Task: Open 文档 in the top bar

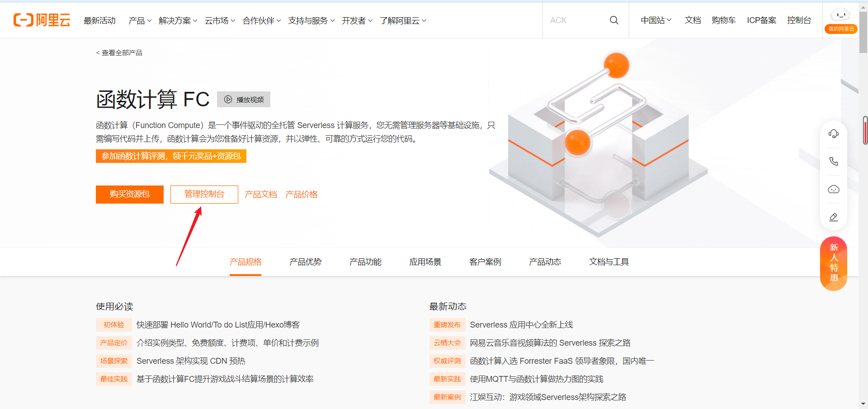Action: (x=693, y=20)
